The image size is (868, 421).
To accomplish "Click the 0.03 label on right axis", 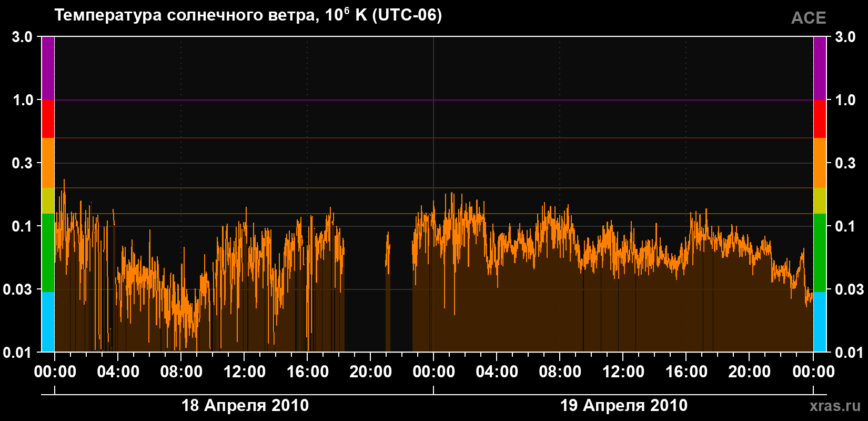I will click(x=850, y=289).
